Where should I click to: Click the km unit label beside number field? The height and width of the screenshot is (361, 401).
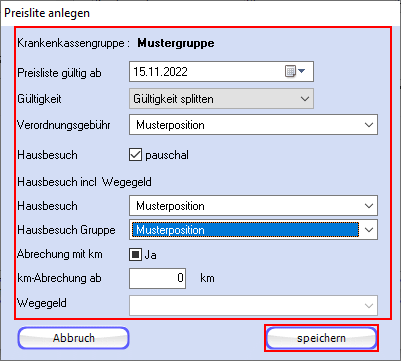[x=207, y=278]
